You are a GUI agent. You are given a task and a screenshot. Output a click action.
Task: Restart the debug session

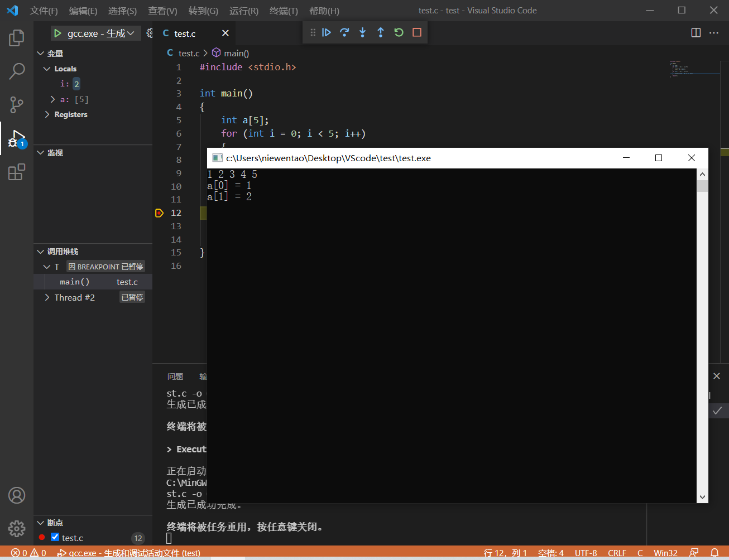(x=399, y=32)
